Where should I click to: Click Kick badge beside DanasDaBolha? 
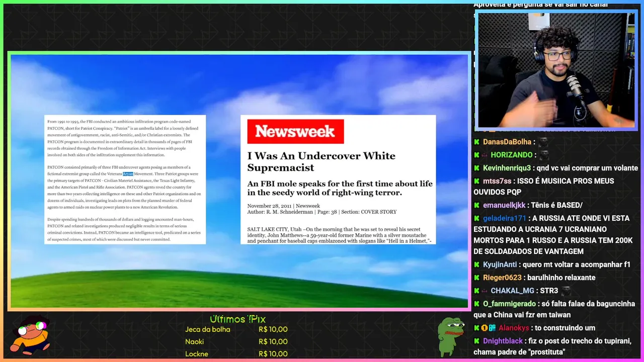(x=477, y=142)
